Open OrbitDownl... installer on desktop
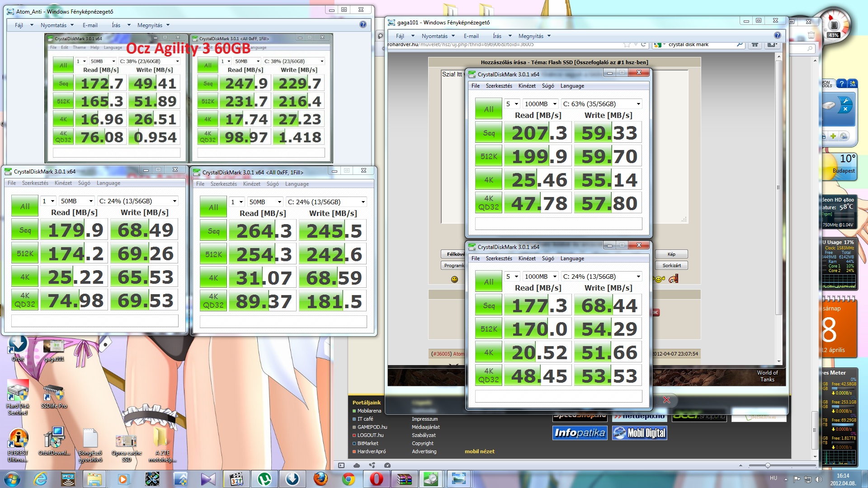The image size is (868, 488). 54,441
